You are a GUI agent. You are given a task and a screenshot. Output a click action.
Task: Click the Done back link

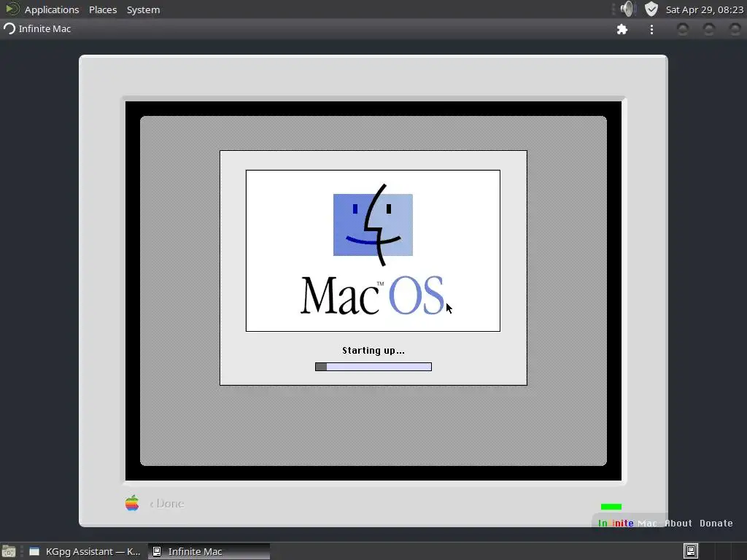click(167, 503)
